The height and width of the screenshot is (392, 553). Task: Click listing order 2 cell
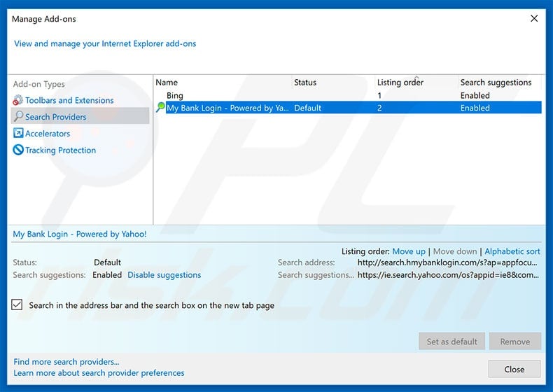pos(379,108)
